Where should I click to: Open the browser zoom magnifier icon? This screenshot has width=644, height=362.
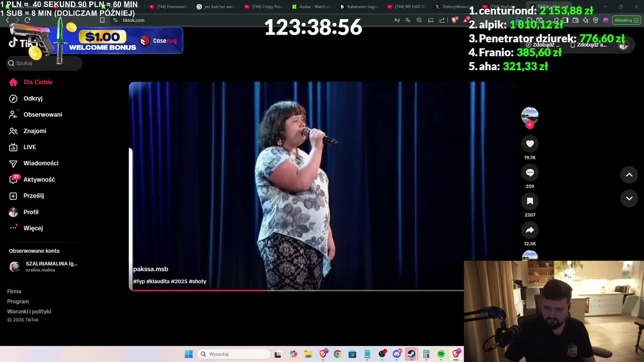(x=419, y=20)
